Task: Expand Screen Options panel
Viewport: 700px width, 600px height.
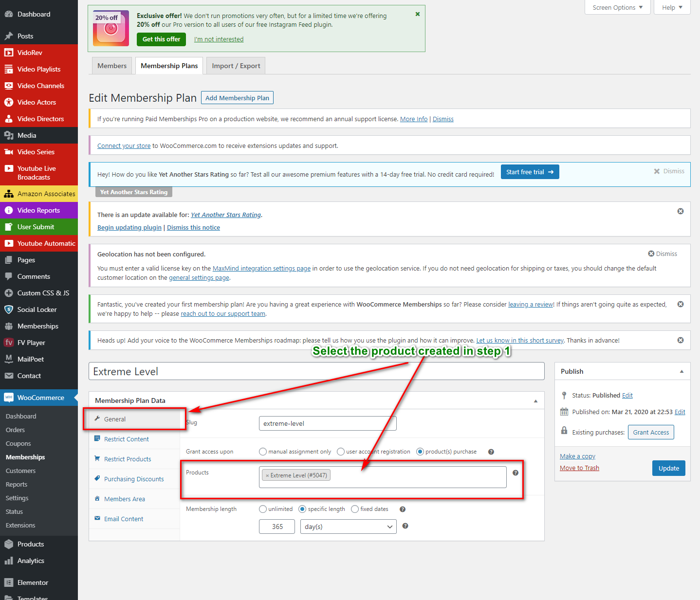Action: (x=617, y=7)
